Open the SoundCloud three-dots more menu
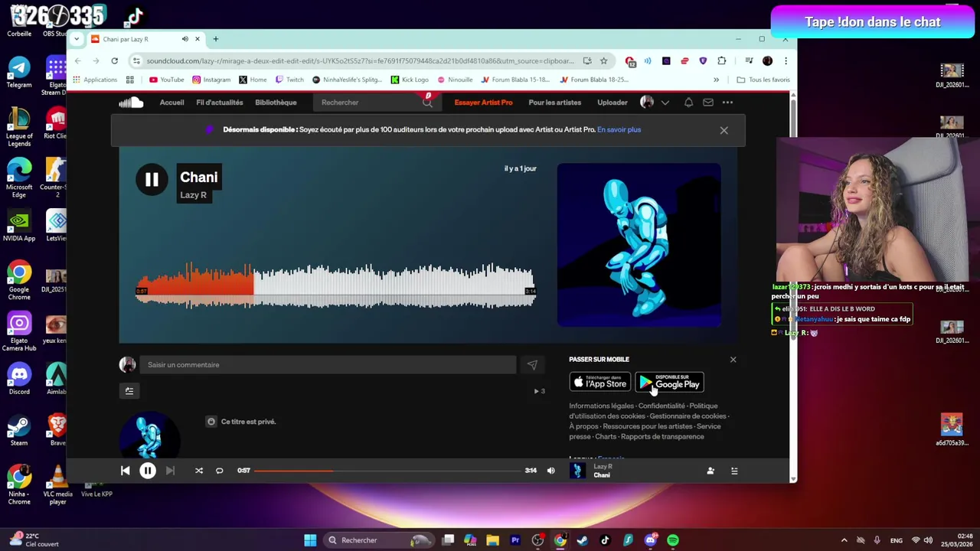 click(727, 103)
